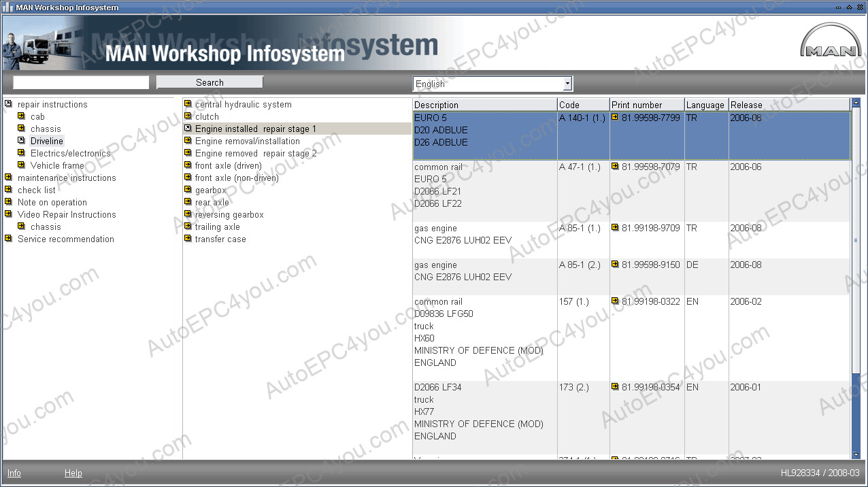Click the arrow icon beside print number 81.99598-7079
This screenshot has height=487, width=868.
coord(615,167)
